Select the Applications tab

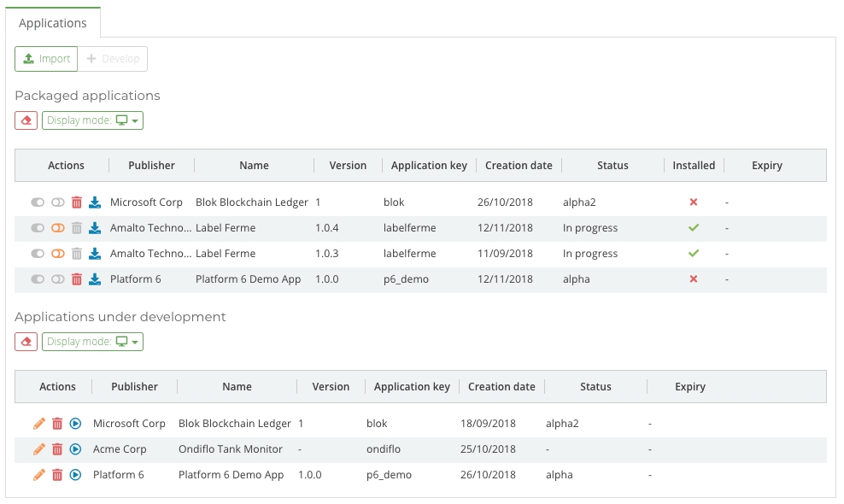(54, 23)
